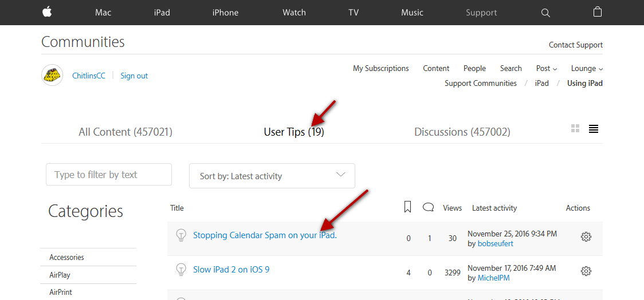Open Sort by Latest activity dropdown
Viewport: 644px width, 300px height.
coord(272,176)
